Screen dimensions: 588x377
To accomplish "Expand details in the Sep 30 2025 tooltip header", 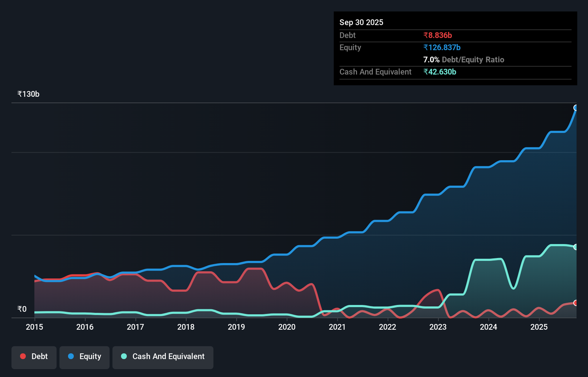I will [x=361, y=22].
